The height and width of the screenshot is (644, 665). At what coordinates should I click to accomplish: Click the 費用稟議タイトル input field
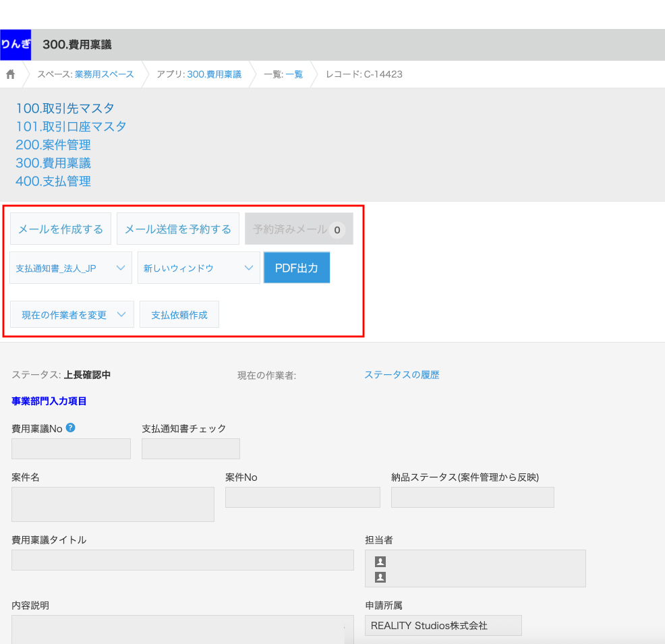click(x=182, y=560)
